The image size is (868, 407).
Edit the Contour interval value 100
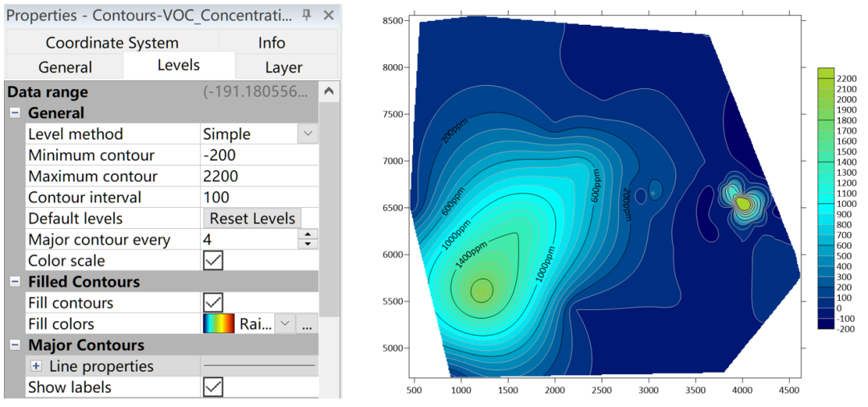point(259,197)
